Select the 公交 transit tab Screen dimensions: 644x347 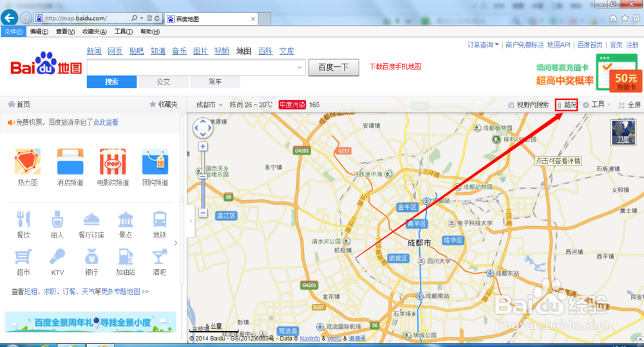164,82
